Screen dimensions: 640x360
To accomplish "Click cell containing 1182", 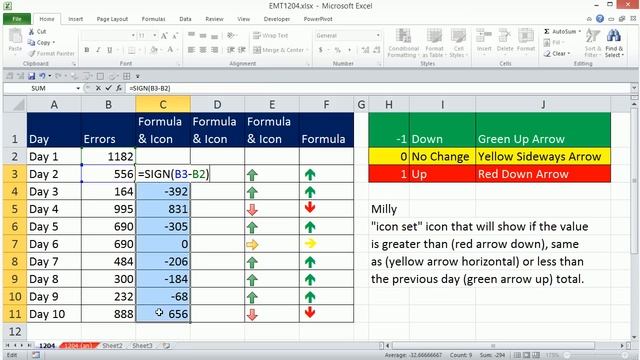I will click(108, 156).
